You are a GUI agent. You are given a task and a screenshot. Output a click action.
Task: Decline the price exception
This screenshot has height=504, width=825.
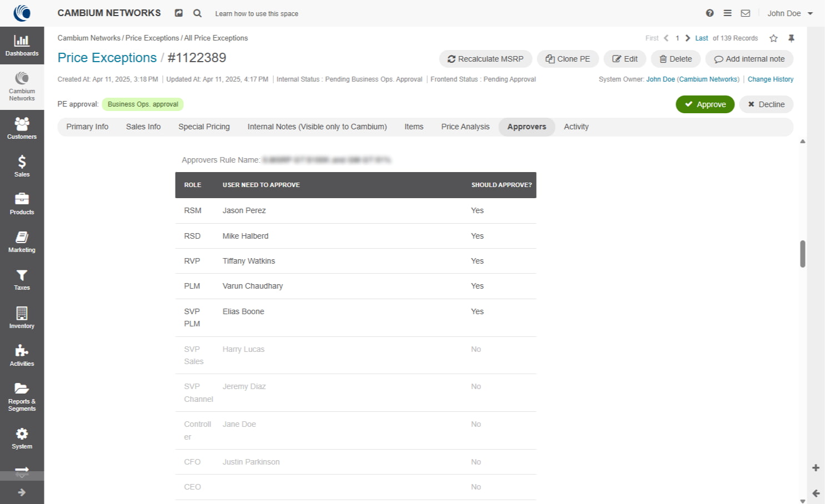766,104
